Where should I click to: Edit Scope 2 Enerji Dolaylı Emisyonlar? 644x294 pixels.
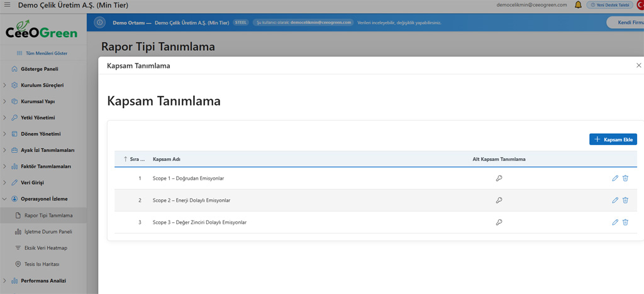click(615, 200)
